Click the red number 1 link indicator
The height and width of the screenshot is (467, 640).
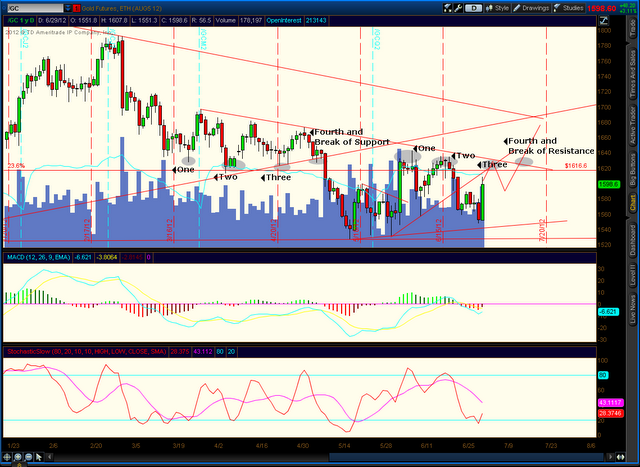[x=77, y=8]
